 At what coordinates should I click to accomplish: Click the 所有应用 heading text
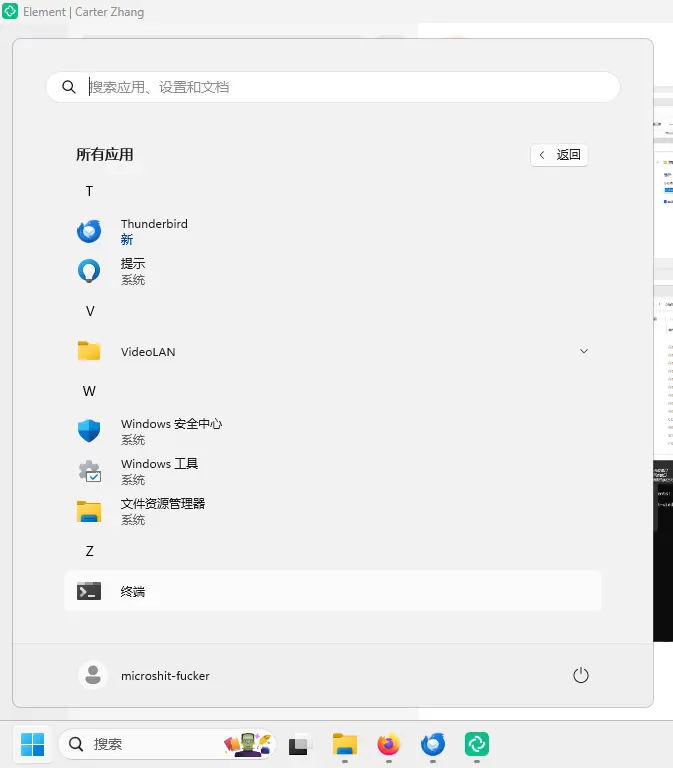click(x=105, y=155)
